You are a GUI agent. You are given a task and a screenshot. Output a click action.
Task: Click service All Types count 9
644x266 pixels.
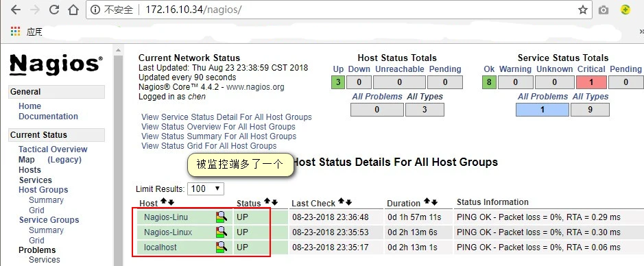click(590, 110)
